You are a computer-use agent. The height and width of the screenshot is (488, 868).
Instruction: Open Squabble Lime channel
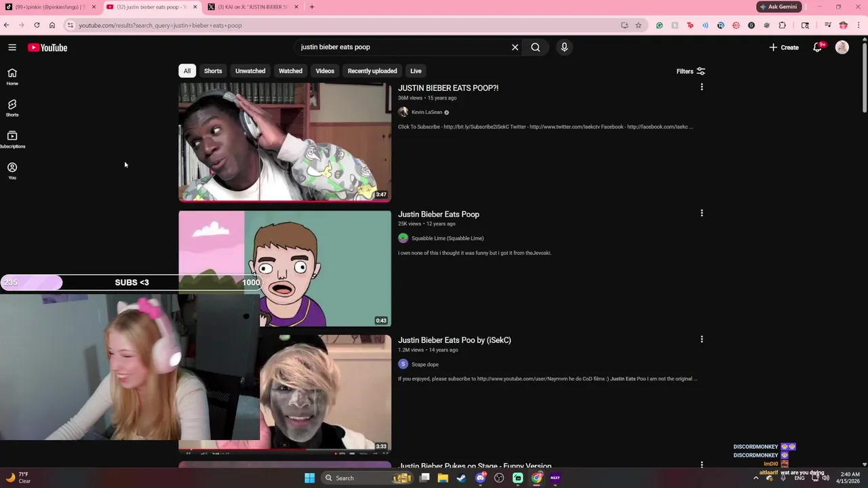pos(448,238)
